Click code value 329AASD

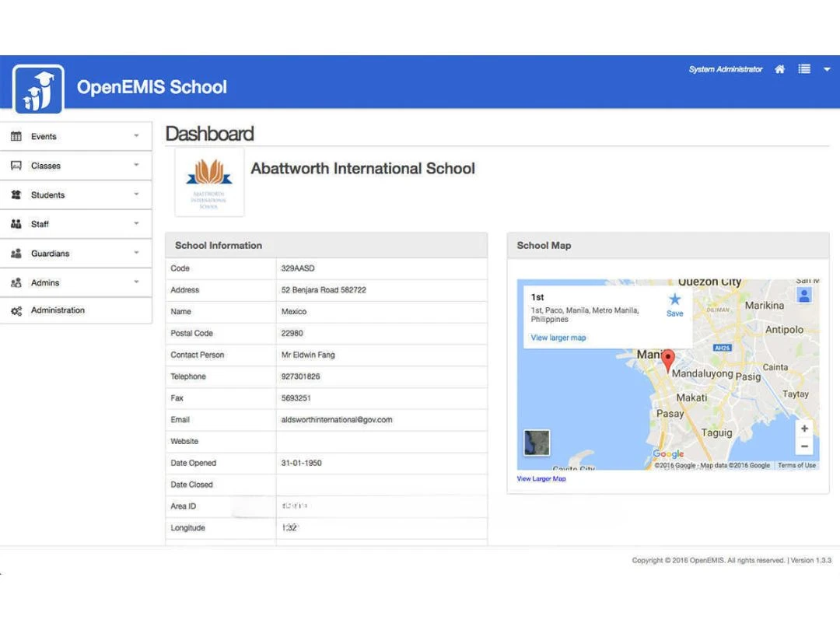[x=298, y=268]
